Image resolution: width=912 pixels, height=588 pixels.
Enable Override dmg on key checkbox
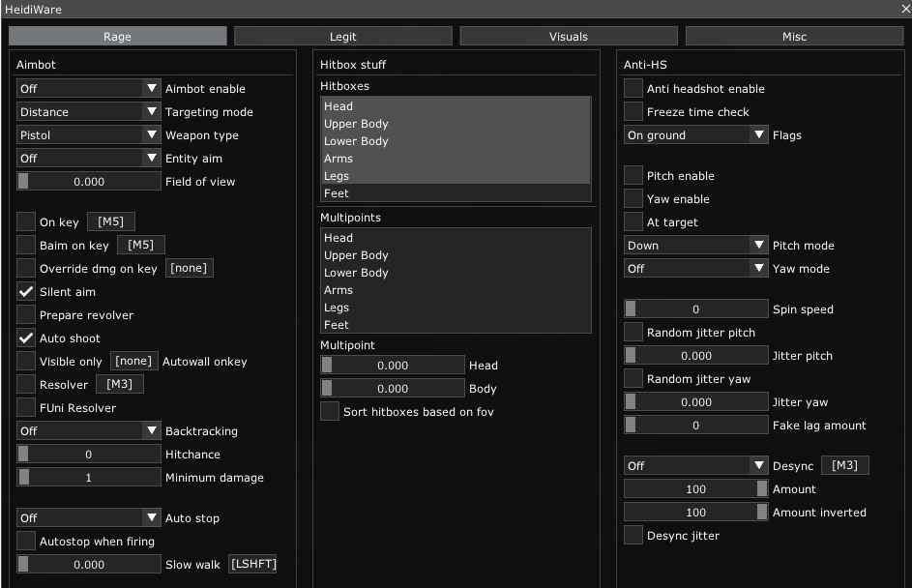click(25, 268)
